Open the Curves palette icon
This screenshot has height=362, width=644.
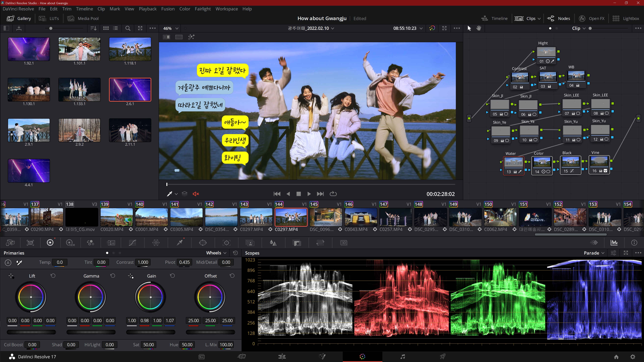[x=132, y=243]
